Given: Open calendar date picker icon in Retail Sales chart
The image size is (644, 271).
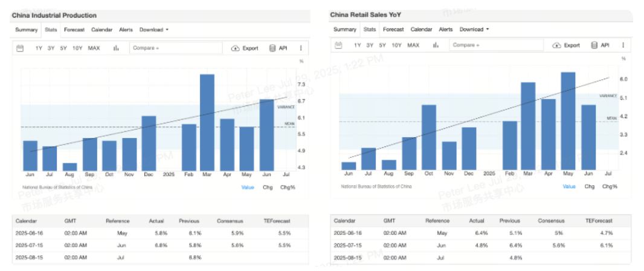Looking at the screenshot, I should [339, 45].
